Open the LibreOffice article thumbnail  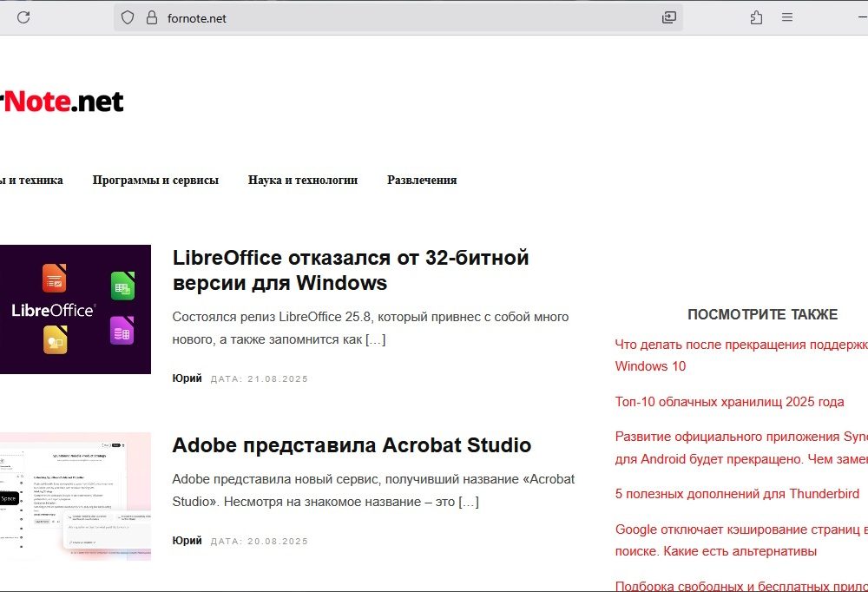coord(75,309)
